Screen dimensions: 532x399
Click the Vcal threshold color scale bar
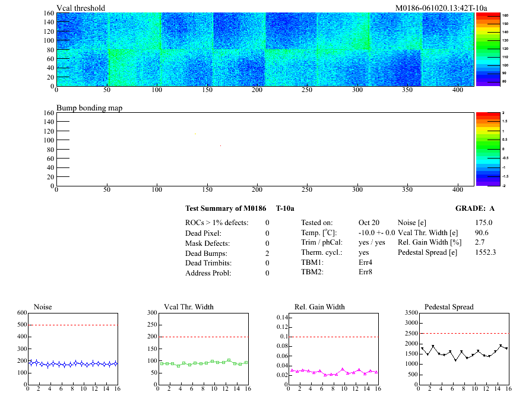tap(486, 49)
